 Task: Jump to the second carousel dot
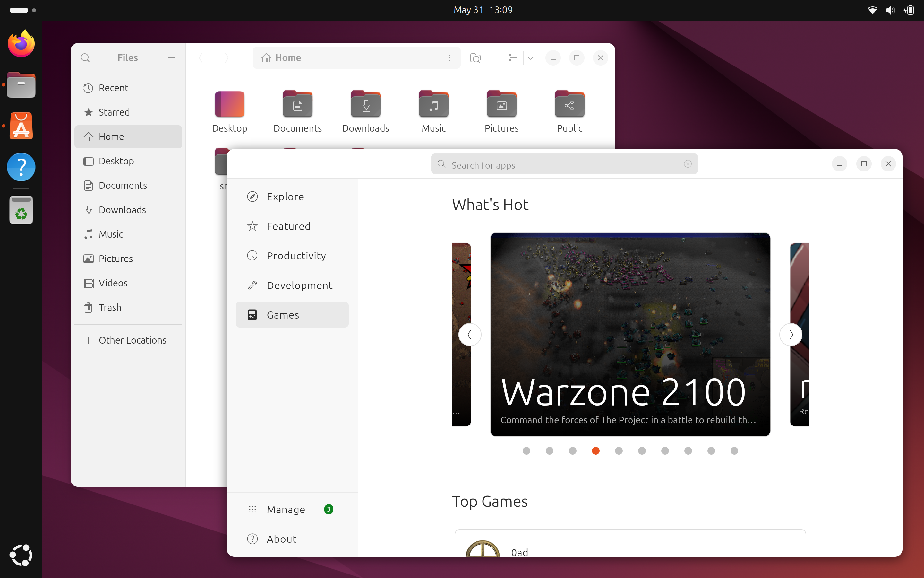(x=550, y=451)
